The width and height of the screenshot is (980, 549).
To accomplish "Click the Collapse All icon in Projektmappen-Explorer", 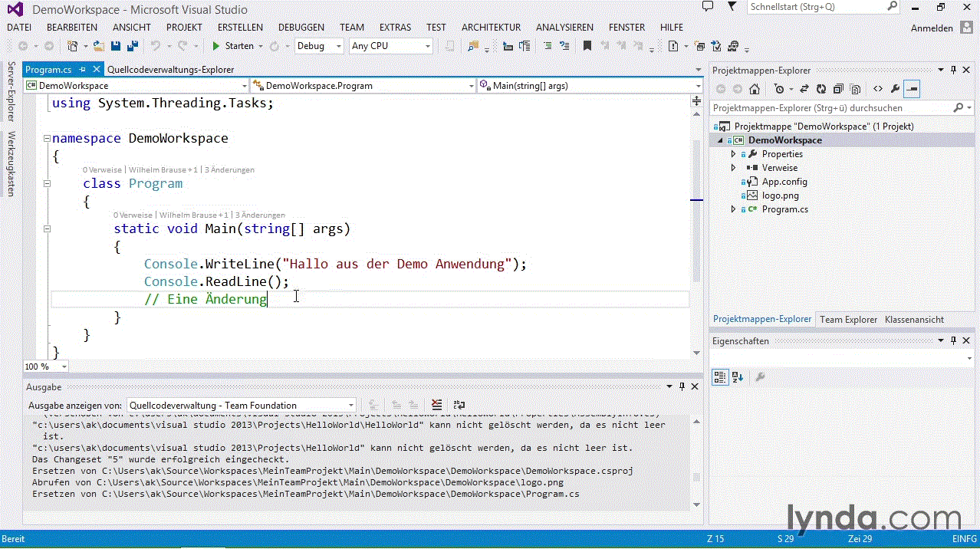I will click(x=838, y=89).
